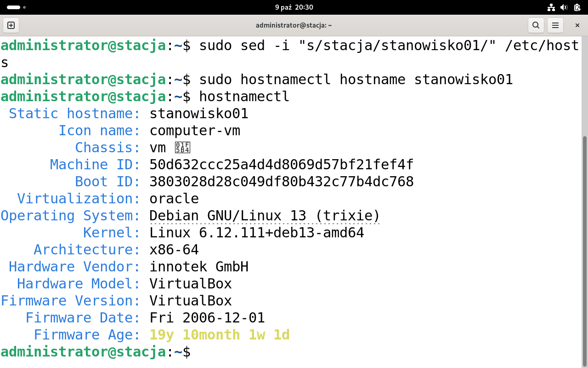Click the static hostname value 'stanowisko01'

click(x=199, y=114)
